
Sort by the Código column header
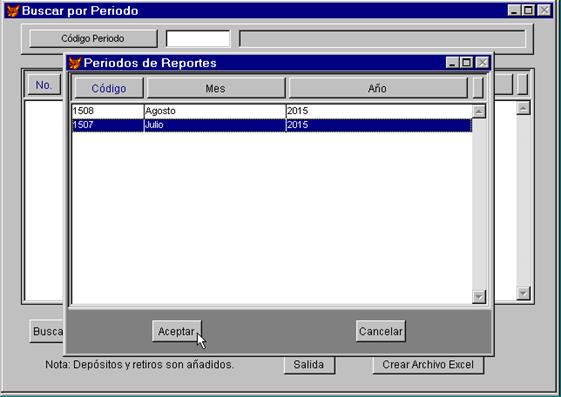109,88
